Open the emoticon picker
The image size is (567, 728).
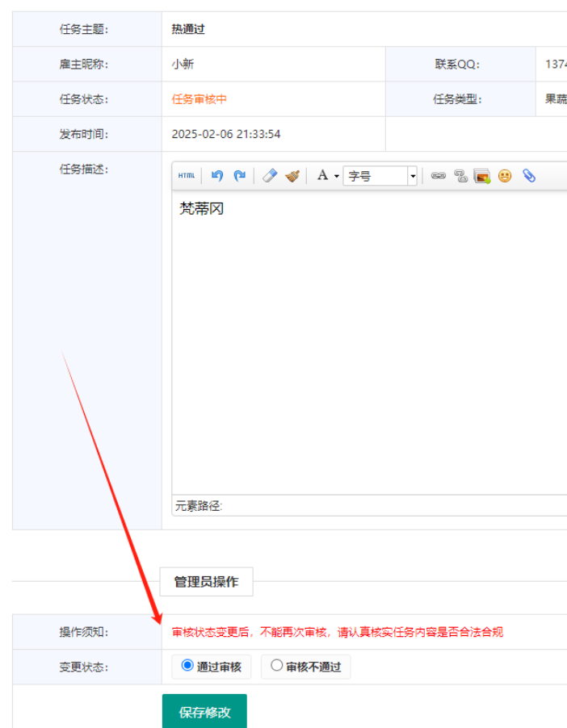tap(505, 175)
